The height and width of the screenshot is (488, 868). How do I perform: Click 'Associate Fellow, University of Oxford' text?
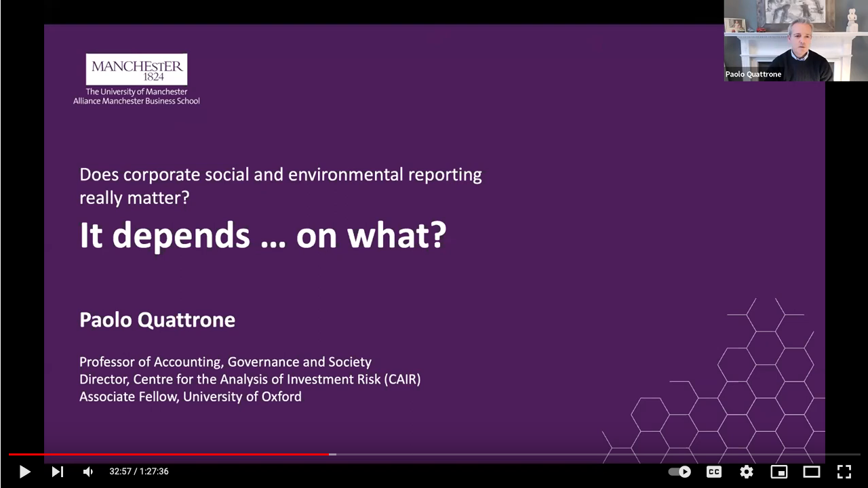click(x=191, y=397)
